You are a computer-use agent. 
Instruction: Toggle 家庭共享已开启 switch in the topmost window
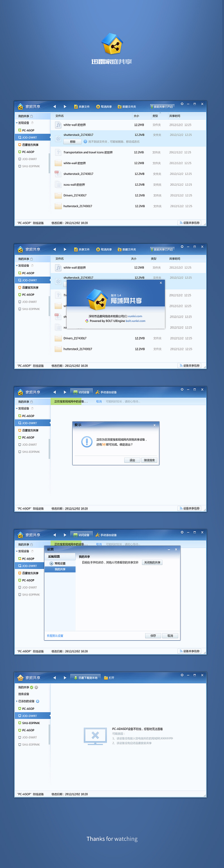click(162, 106)
